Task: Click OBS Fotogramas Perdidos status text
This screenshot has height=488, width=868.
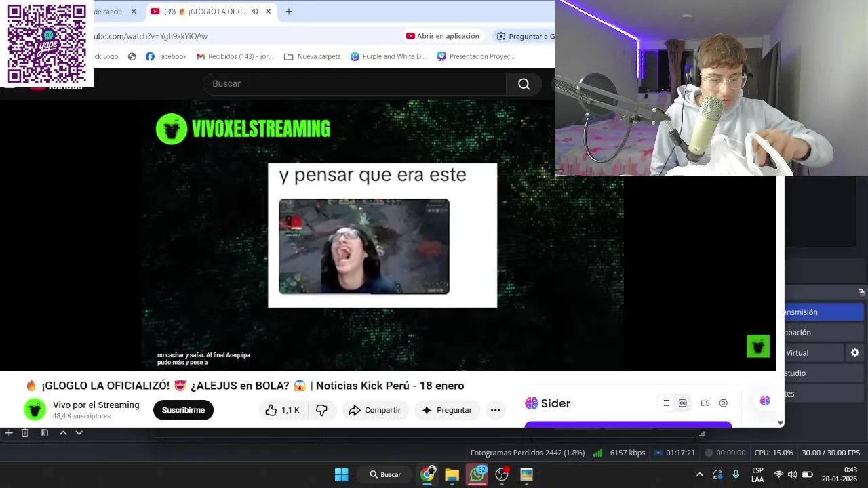Action: click(x=528, y=453)
